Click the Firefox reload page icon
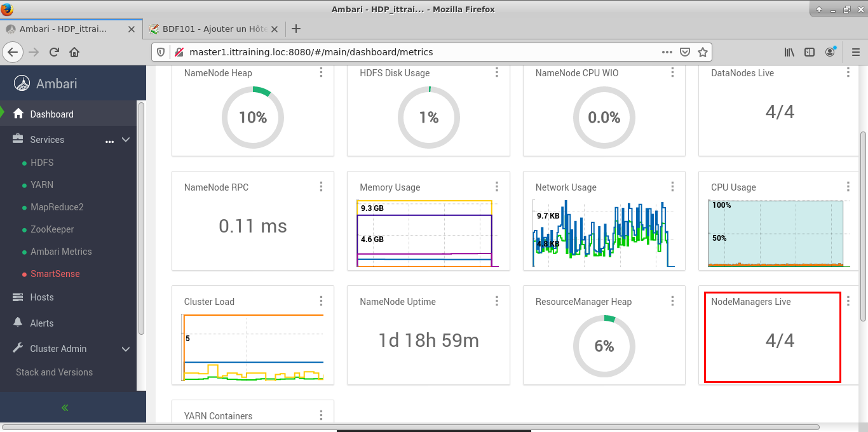Screen dimensions: 868x432 [x=54, y=52]
